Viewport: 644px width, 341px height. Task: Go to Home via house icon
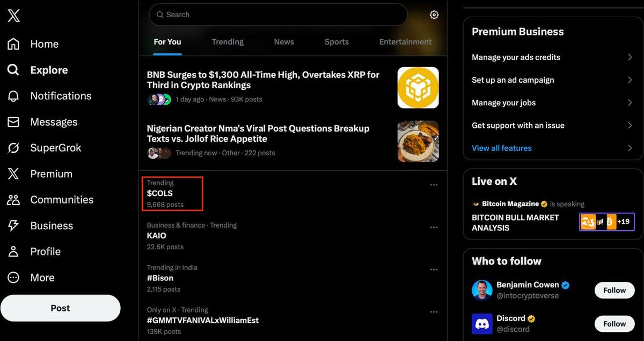pos(13,44)
